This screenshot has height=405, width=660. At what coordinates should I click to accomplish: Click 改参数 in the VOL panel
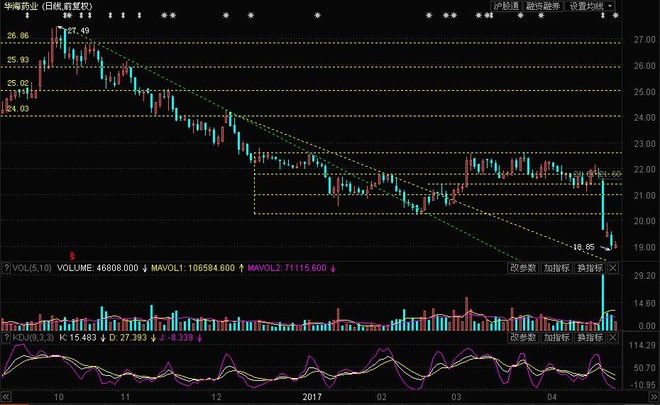point(523,268)
